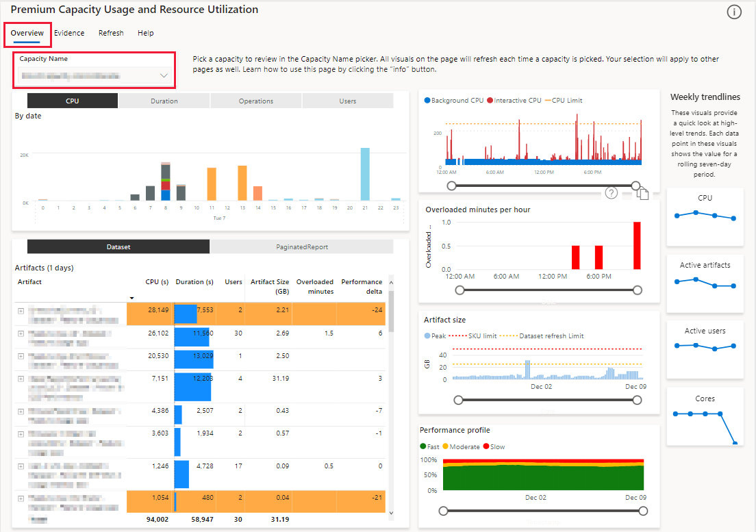Click the Dataset artifact view button

[x=118, y=246]
